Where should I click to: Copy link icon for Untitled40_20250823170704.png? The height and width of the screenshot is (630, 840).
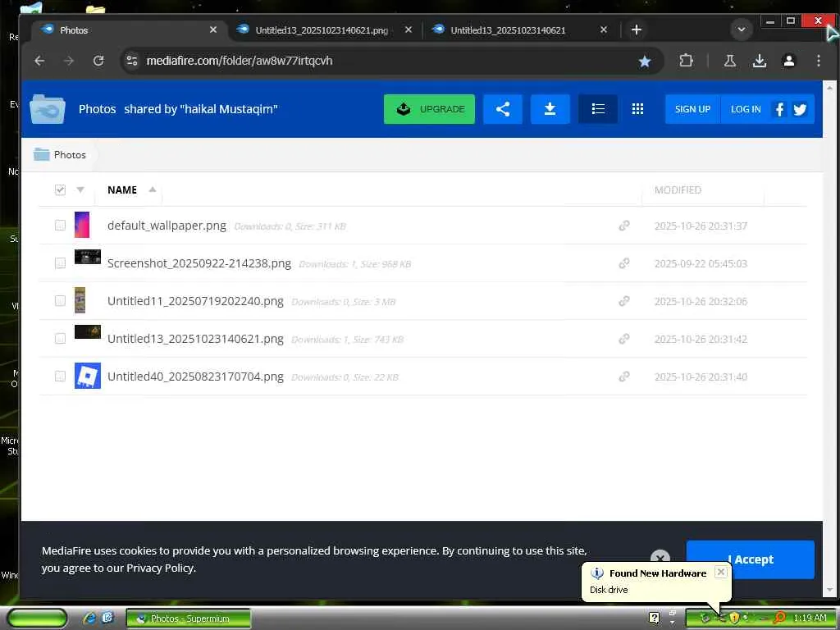(x=624, y=377)
